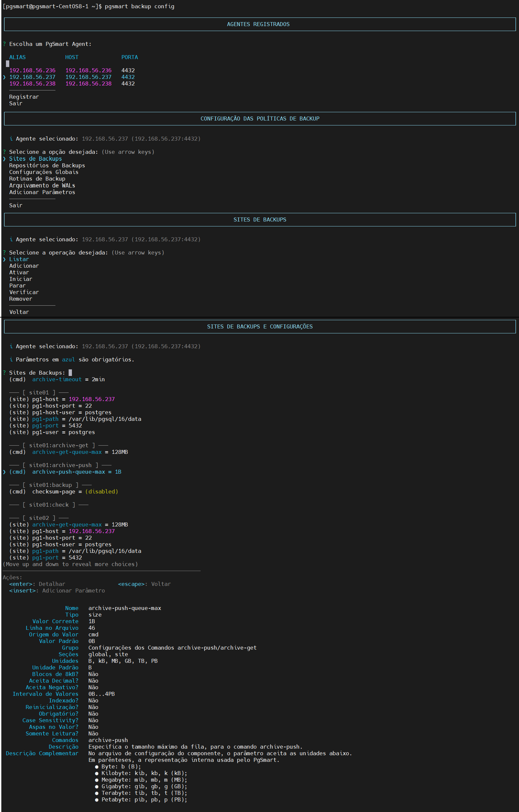This screenshot has height=812, width=519.
Task: Click the SITES DE BACKUPS E CONFIGURAÇÕES banner
Action: click(x=259, y=327)
